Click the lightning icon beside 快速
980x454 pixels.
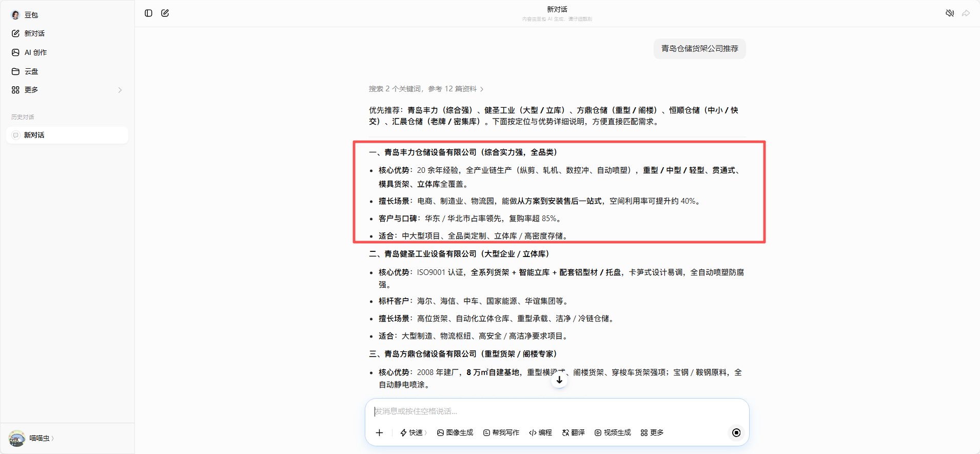click(x=403, y=432)
